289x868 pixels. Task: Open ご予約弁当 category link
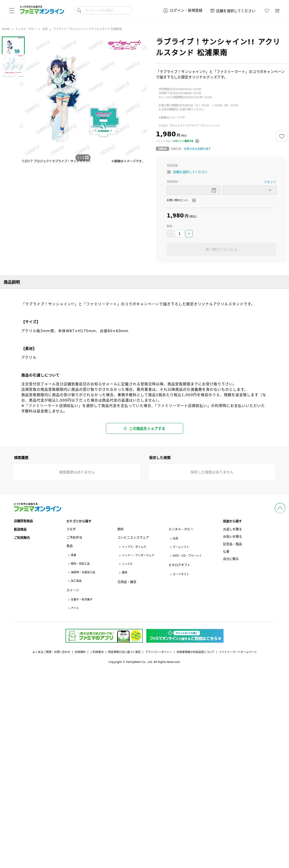[x=74, y=537]
